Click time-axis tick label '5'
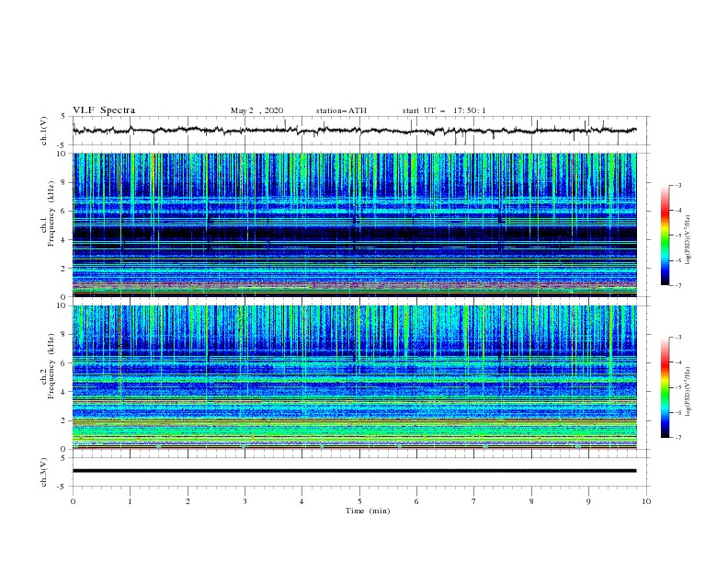This screenshot has height=563, width=728. click(x=359, y=501)
